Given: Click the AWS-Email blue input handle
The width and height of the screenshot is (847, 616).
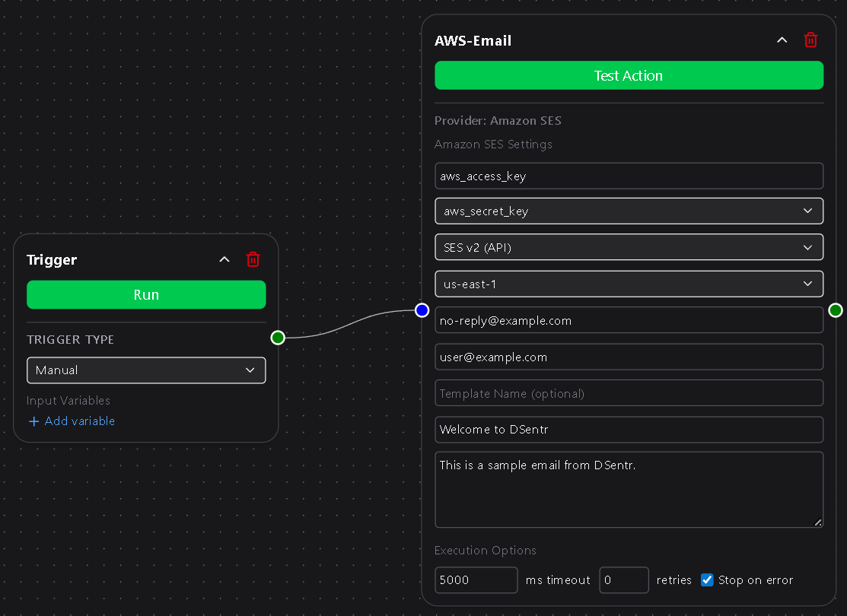Looking at the screenshot, I should point(422,310).
